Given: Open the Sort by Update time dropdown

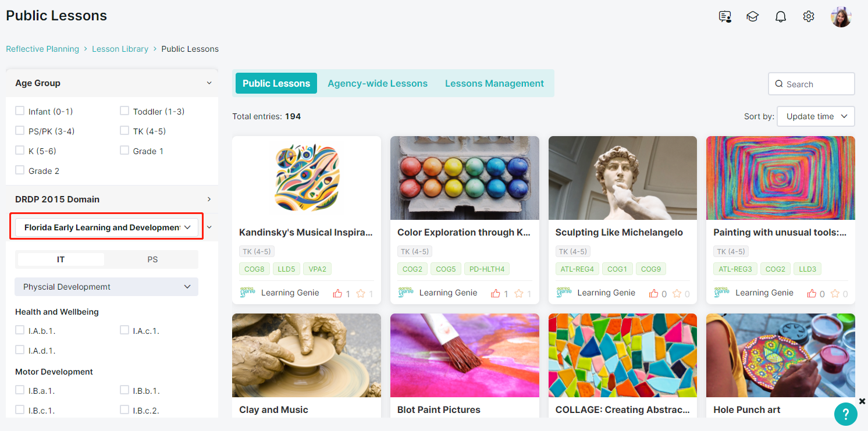Looking at the screenshot, I should (x=816, y=116).
